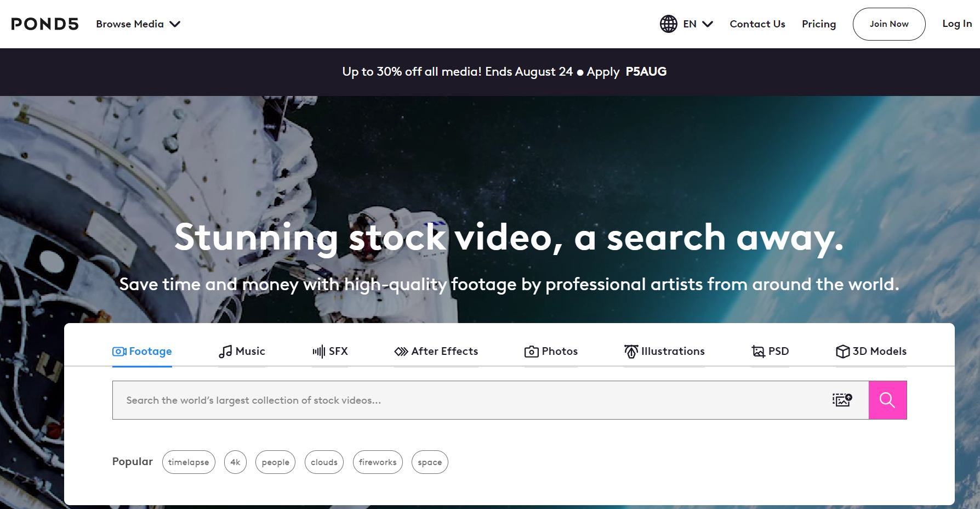Switch to the Photos tab
The image size is (980, 509).
coord(551,352)
